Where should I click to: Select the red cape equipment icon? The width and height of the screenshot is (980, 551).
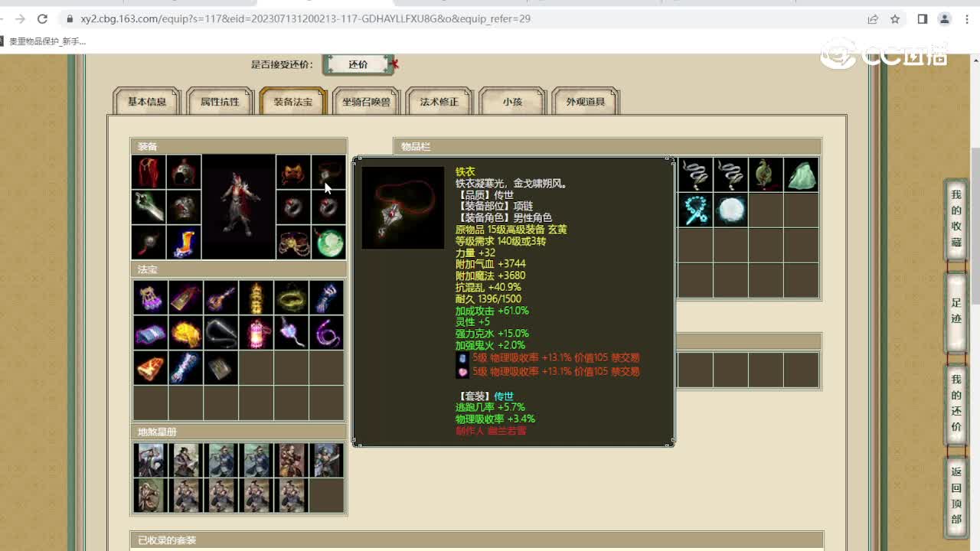[x=149, y=172]
